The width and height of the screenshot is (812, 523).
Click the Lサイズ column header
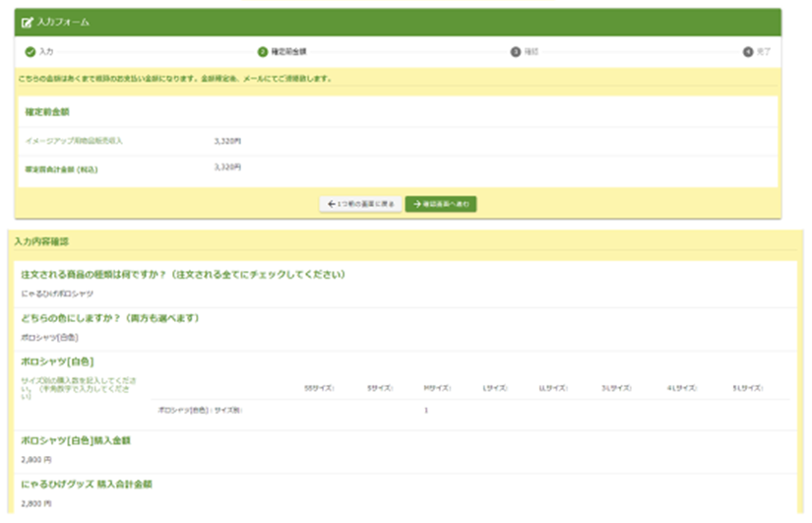496,388
